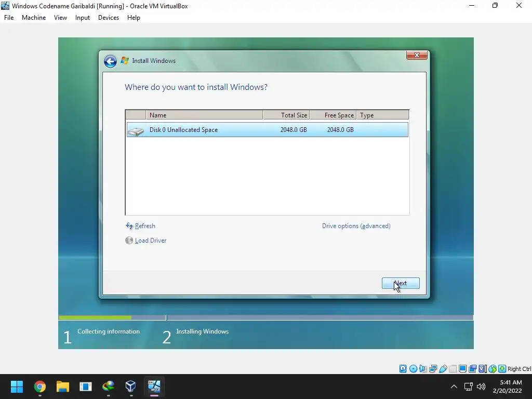The width and height of the screenshot is (532, 399).
Task: Click the network icon in system tray
Action: 469,387
